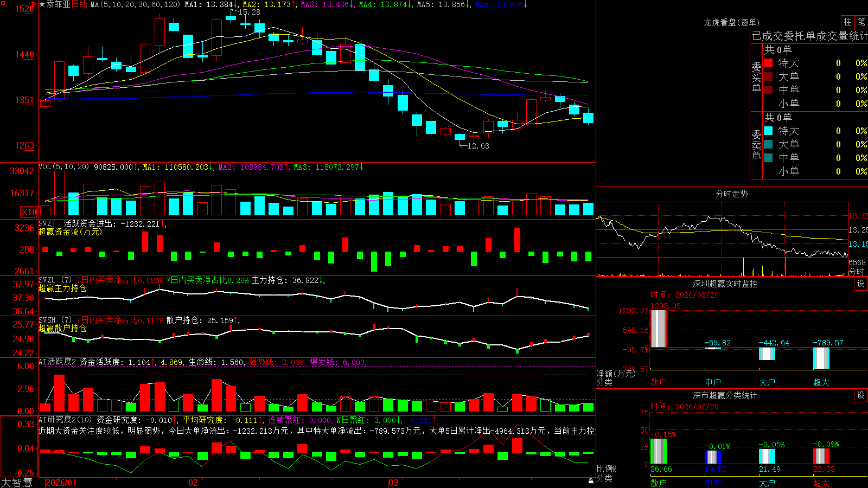Click the blue 中户 bar at 19.52
This screenshot has width=868, height=488.
click(x=713, y=457)
